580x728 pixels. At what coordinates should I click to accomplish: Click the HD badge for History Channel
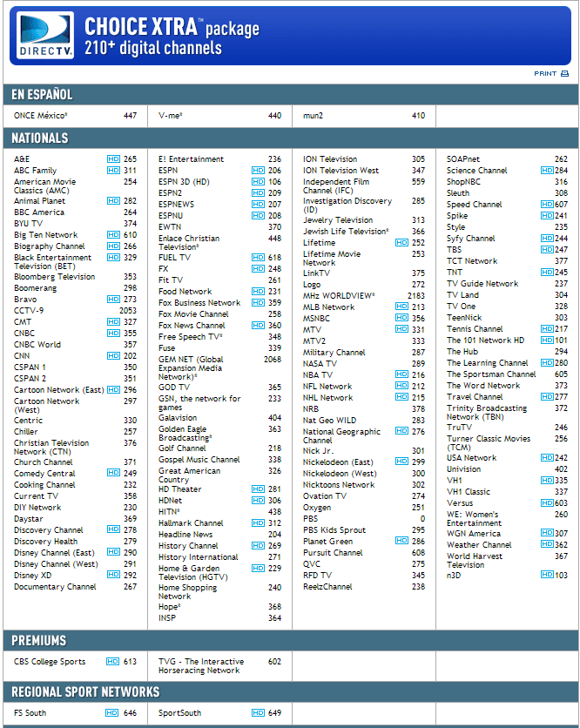point(258,545)
